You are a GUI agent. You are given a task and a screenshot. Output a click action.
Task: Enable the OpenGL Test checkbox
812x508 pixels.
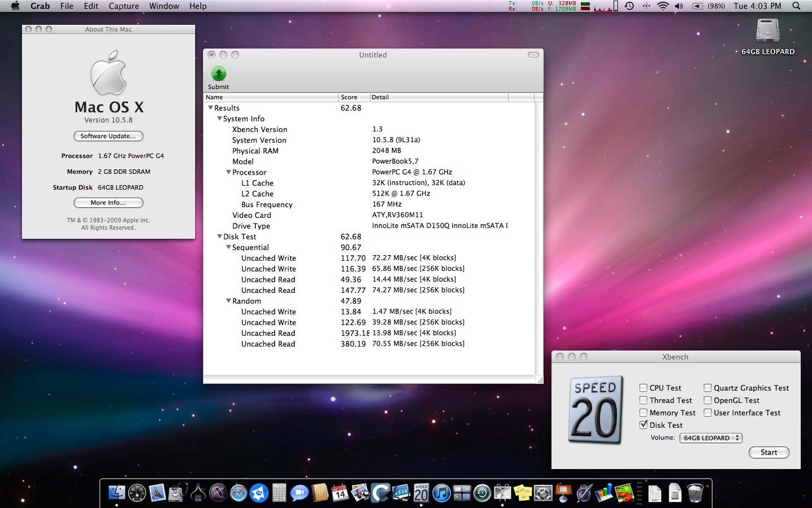click(x=708, y=400)
